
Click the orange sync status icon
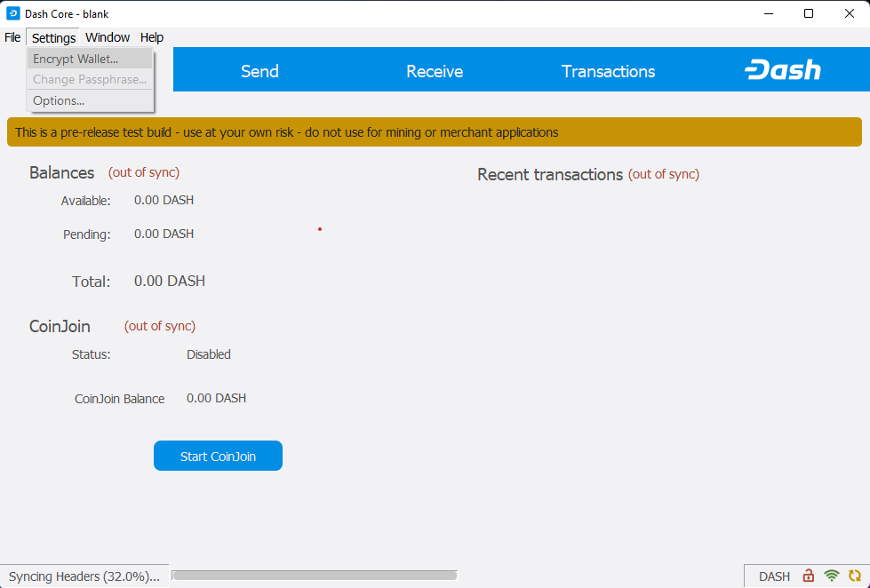[x=855, y=576]
